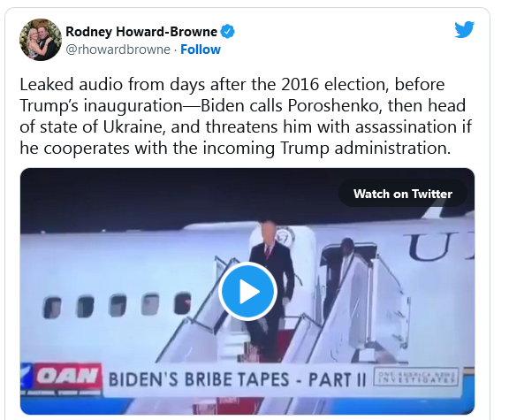
Task: Click the Biden's Bribe Tapes Part II banner
Action: pyautogui.click(x=237, y=379)
